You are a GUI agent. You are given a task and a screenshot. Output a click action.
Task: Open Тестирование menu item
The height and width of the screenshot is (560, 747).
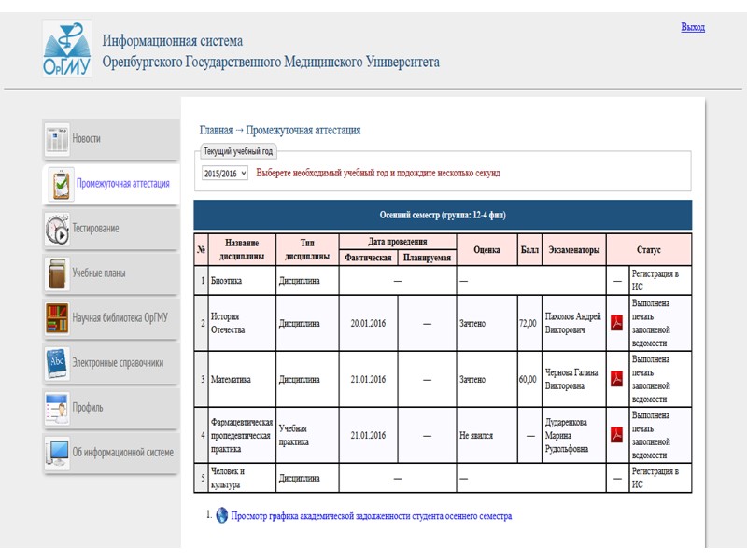point(111,229)
